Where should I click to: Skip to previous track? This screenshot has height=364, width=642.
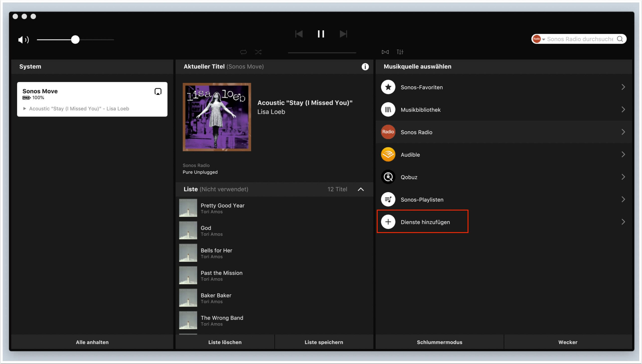point(299,34)
